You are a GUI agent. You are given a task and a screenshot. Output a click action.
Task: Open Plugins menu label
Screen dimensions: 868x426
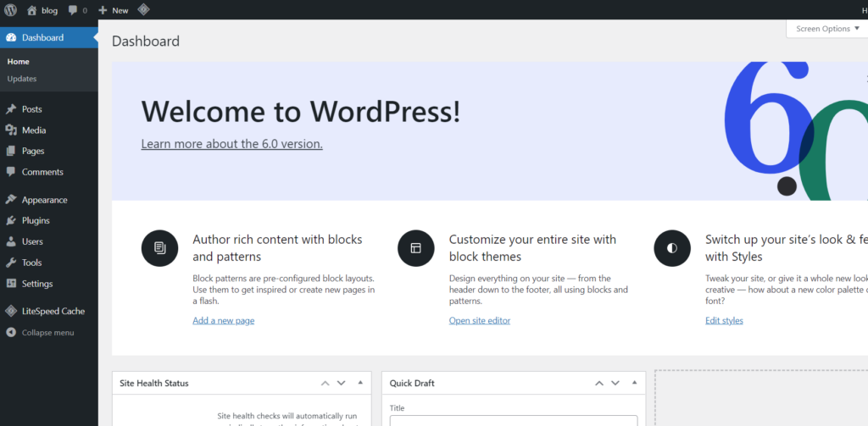click(x=36, y=221)
